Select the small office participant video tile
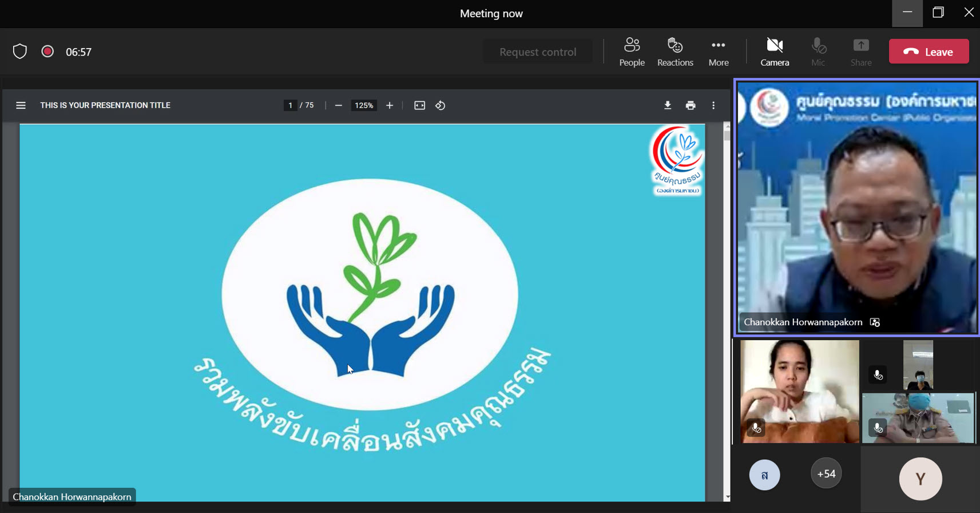The height and width of the screenshot is (513, 980). click(x=918, y=365)
